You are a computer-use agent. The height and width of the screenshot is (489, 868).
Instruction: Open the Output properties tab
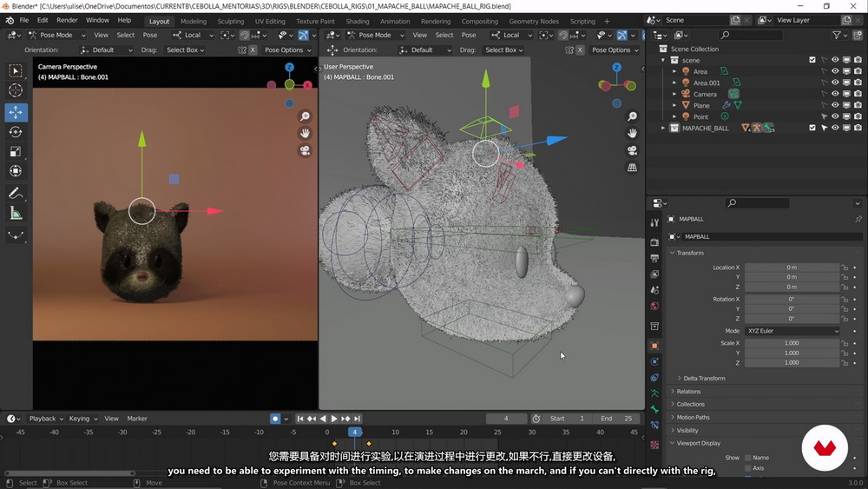[x=654, y=258]
